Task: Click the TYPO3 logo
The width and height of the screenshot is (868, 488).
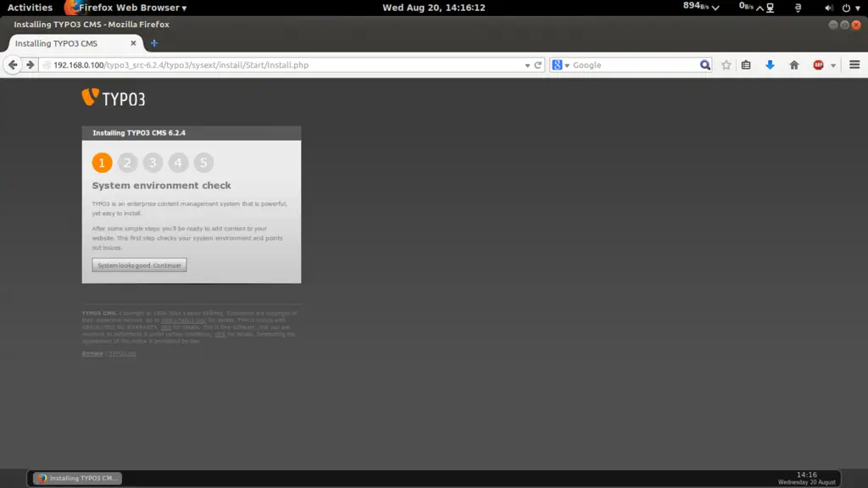Action: pos(114,98)
